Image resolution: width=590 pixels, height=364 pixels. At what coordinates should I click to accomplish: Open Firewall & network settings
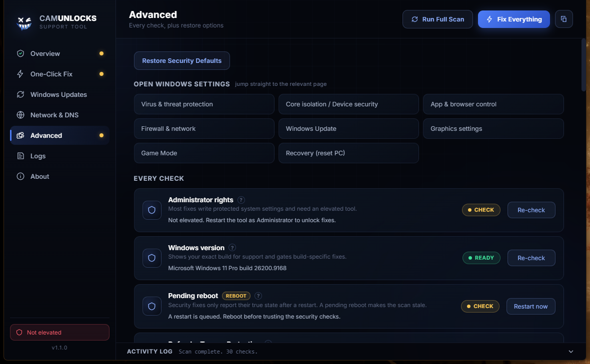tap(204, 128)
